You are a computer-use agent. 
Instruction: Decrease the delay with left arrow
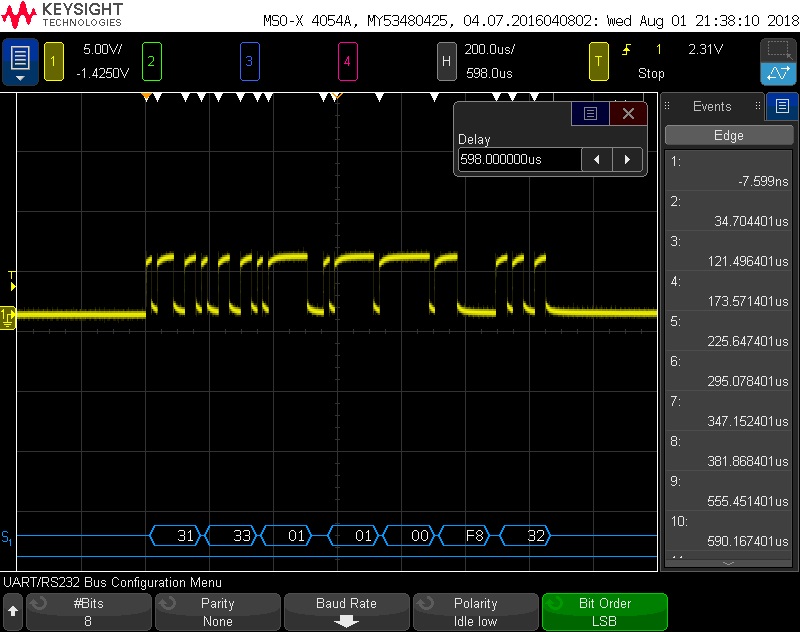point(597,159)
